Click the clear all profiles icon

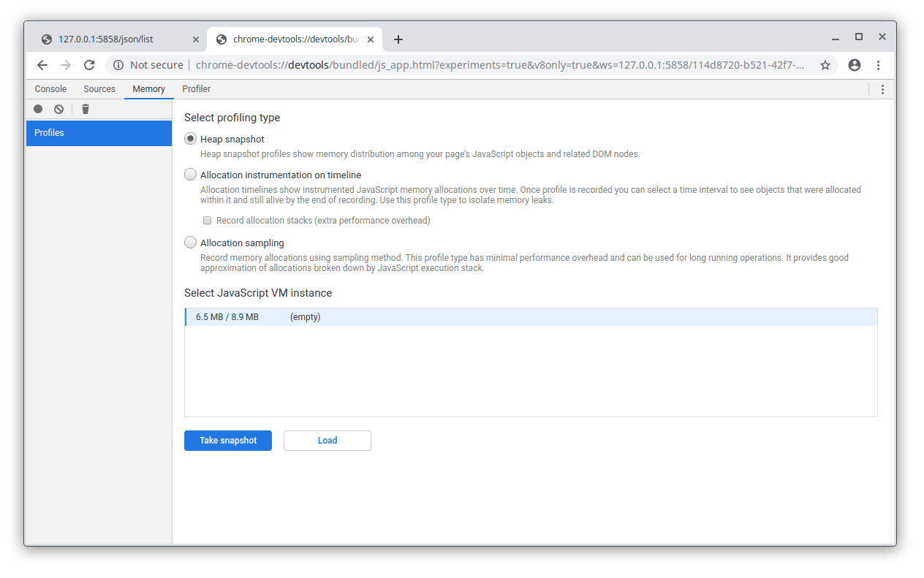point(58,110)
